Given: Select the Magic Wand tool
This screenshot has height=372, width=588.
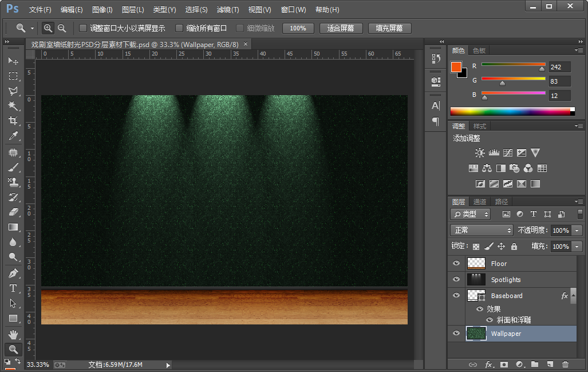Looking at the screenshot, I should (13, 106).
